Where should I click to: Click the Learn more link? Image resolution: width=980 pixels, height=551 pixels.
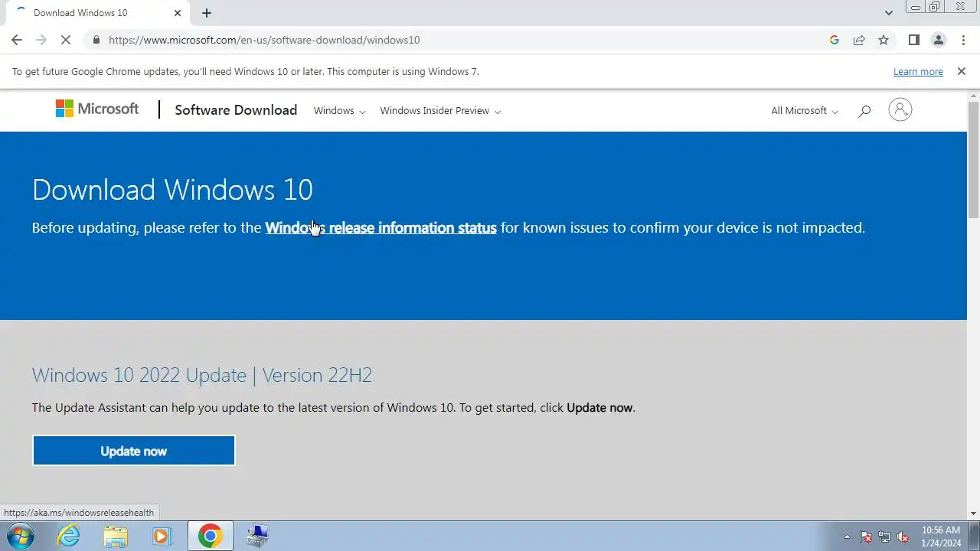918,71
